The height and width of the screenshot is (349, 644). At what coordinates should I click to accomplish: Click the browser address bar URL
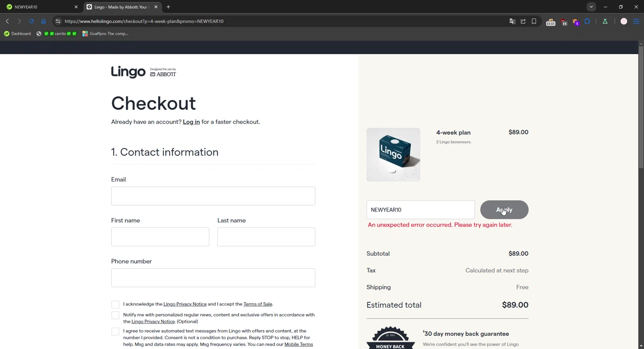[144, 21]
